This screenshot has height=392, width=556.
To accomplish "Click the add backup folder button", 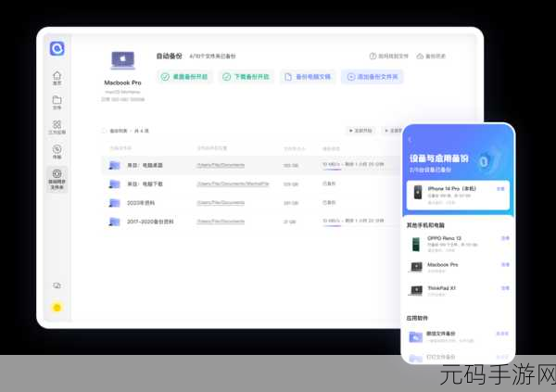I will [372, 77].
